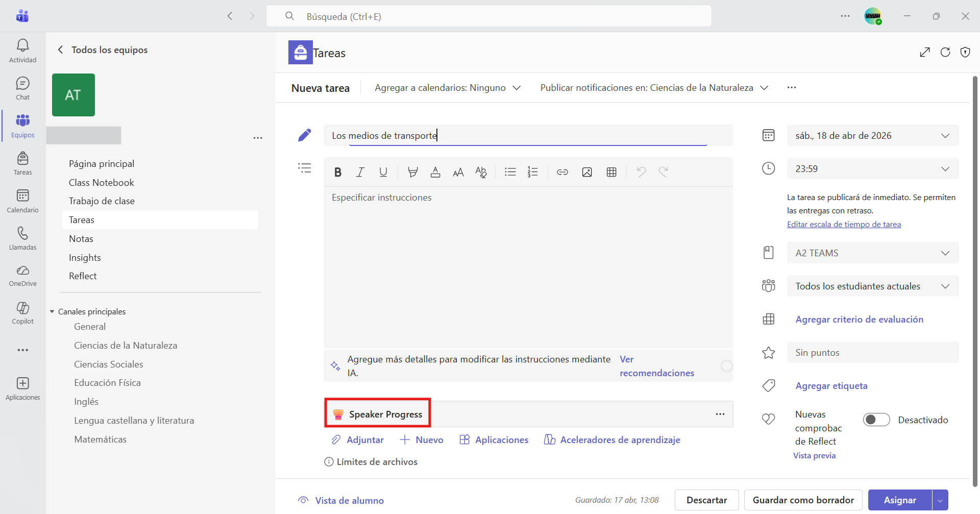This screenshot has height=514, width=980.
Task: Click Agregar etiqueta link
Action: (831, 386)
